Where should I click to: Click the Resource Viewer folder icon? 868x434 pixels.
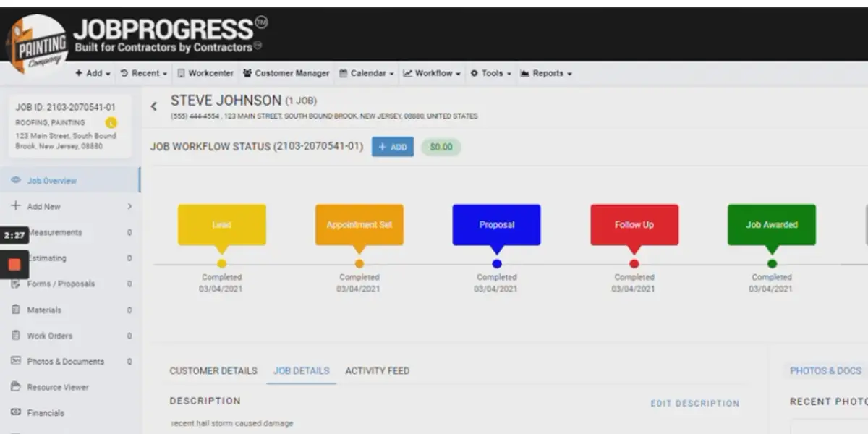click(x=16, y=387)
